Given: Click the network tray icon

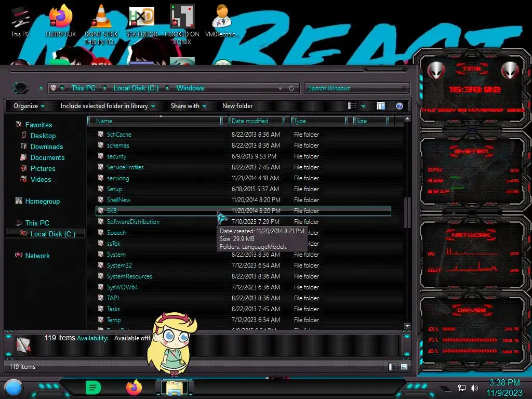Looking at the screenshot, I should click(x=461, y=388).
